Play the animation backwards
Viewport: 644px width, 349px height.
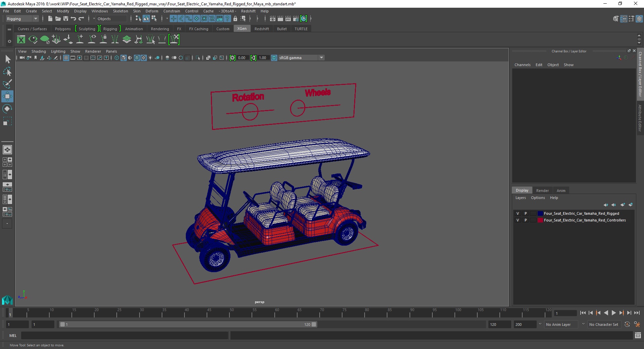(606, 313)
